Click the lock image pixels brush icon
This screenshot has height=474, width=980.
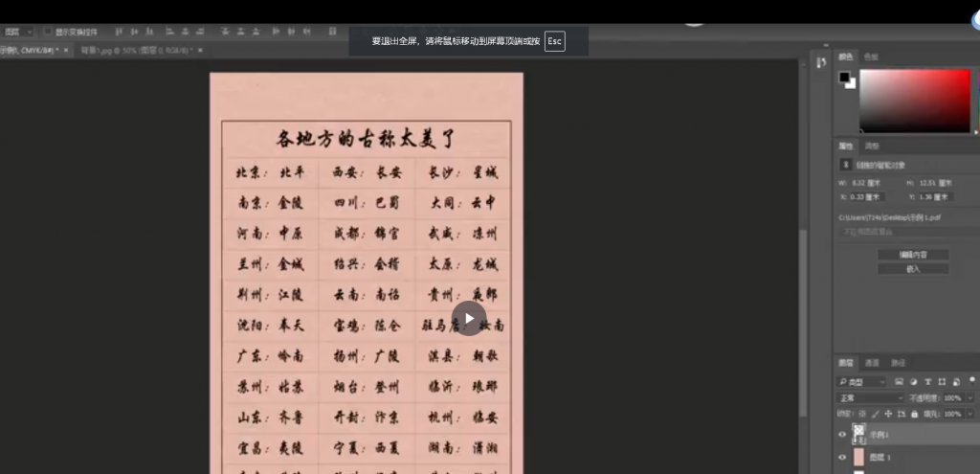tap(877, 414)
